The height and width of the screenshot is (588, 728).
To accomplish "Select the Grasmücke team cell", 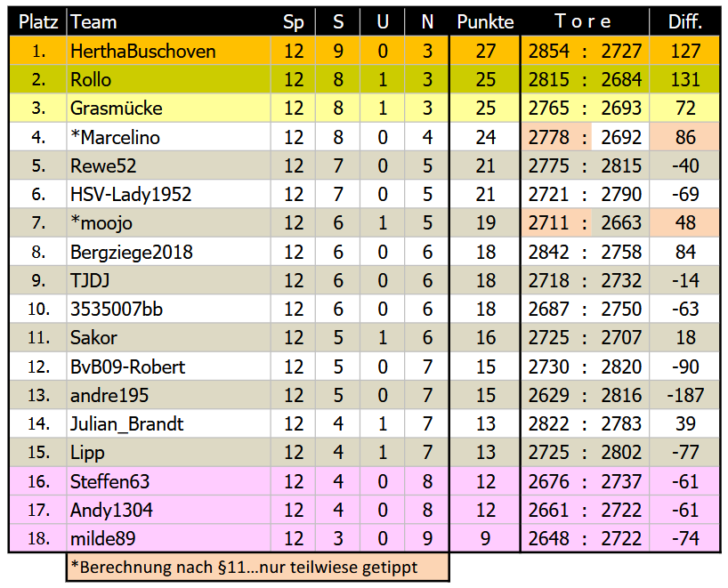I will click(x=116, y=109).
